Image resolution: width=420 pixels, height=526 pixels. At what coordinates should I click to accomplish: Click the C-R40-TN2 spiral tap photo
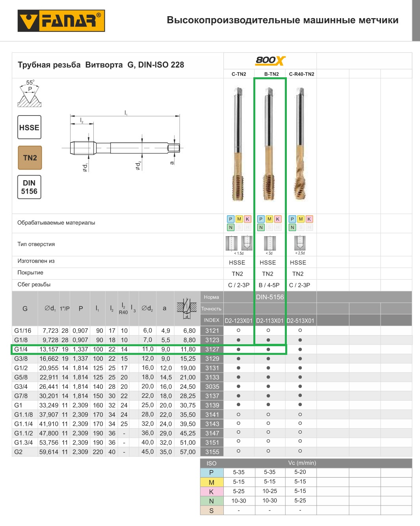pos(299,144)
